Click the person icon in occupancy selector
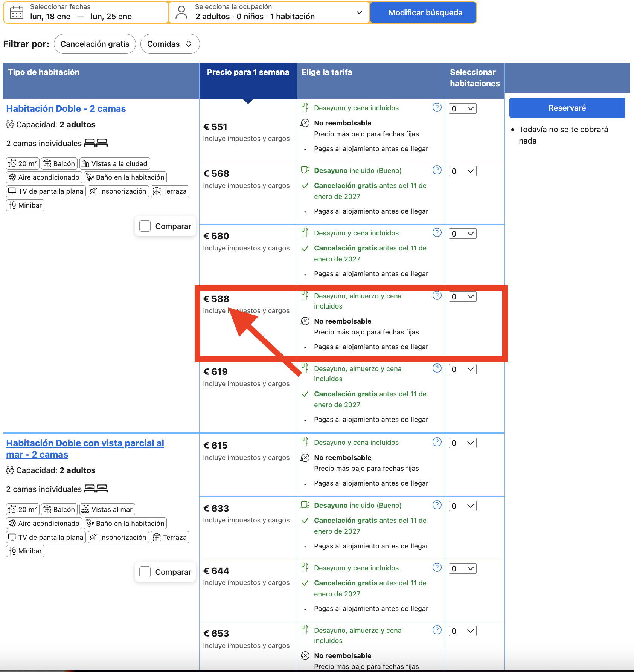 coord(181,12)
